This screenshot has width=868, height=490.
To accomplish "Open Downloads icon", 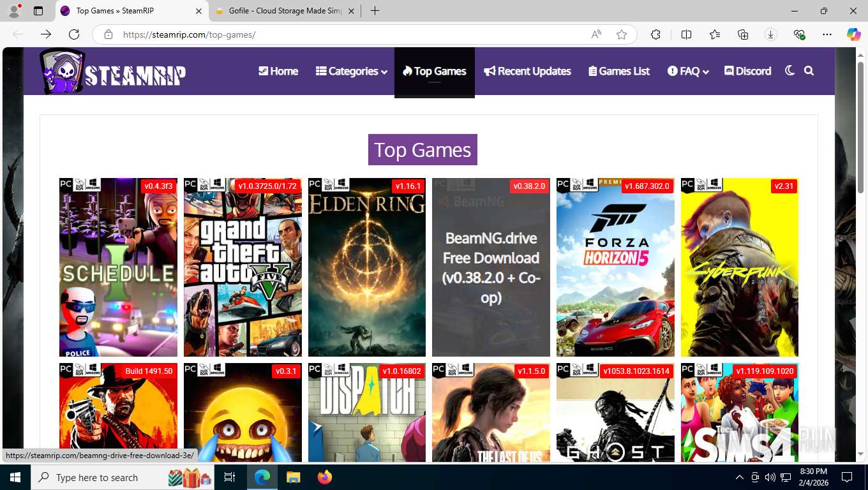I will coord(771,34).
